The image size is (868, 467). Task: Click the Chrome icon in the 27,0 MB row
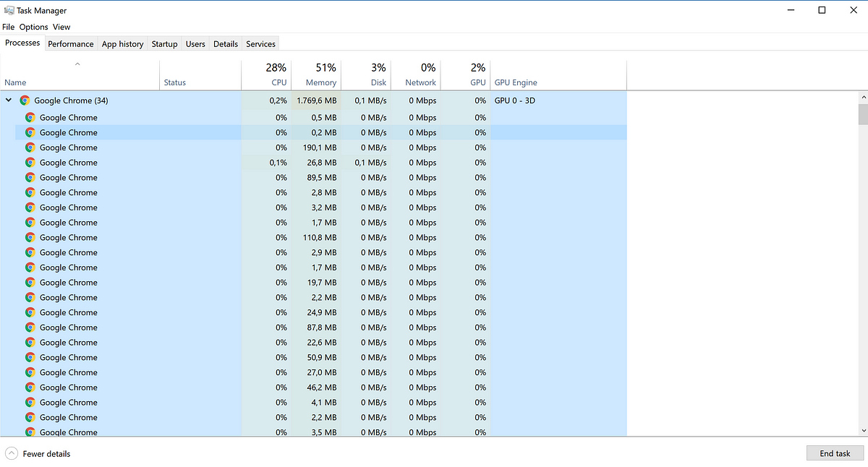(x=30, y=372)
